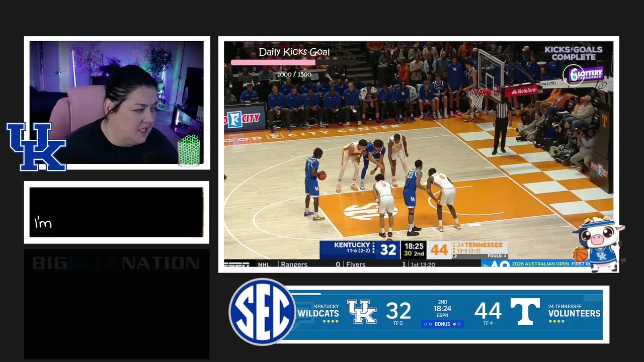
Task: Click the Kicks Goals Complete label
Action: click(x=574, y=53)
